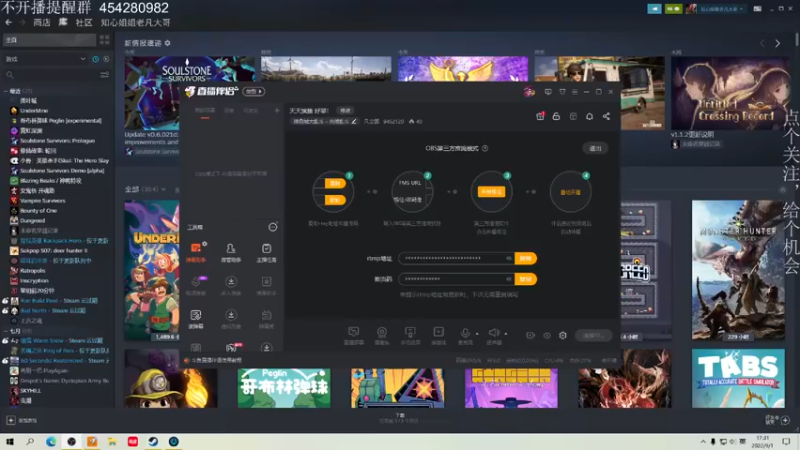Viewport: 800px width, 450px height.
Task: Click the record video icon in bottom toolbar
Action: (x=531, y=335)
